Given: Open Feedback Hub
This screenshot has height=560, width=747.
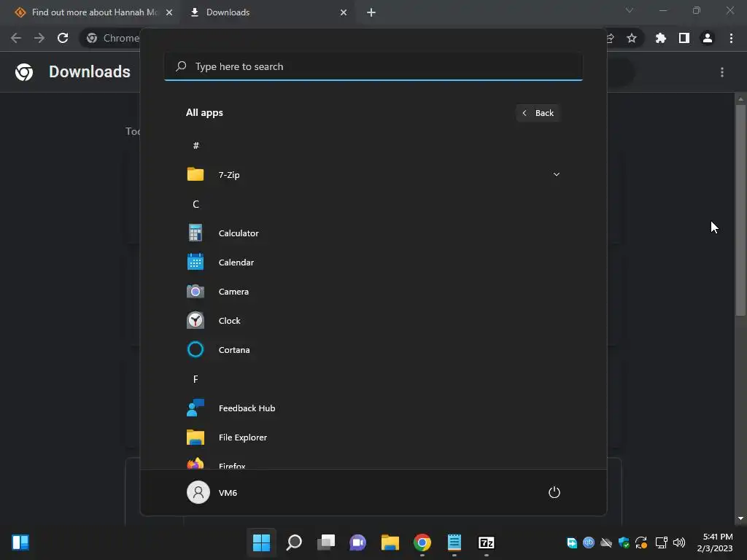Looking at the screenshot, I should point(373,408).
